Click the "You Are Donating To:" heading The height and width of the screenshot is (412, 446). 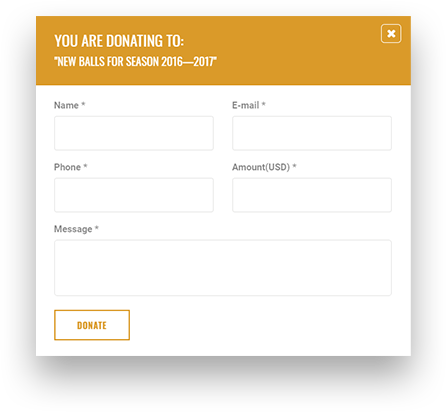119,41
